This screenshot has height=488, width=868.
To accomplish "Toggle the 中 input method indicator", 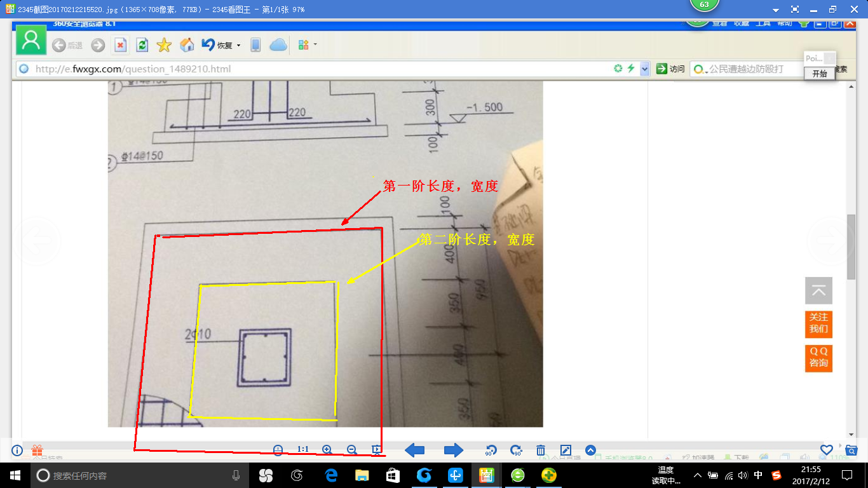I will coord(759,475).
